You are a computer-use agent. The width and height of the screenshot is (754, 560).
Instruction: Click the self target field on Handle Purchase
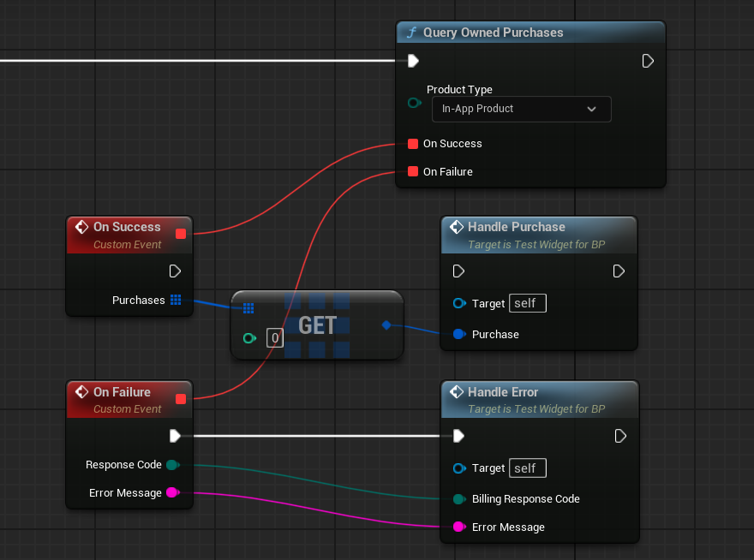pyautogui.click(x=527, y=303)
